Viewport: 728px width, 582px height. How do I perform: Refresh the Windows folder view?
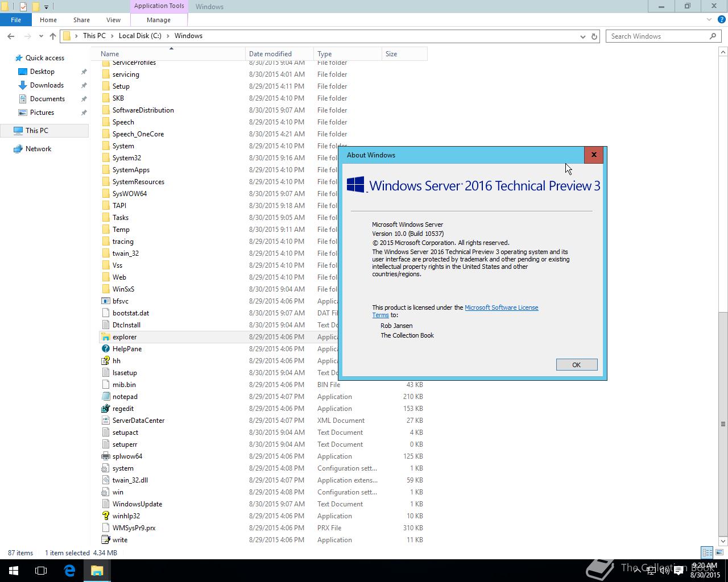[x=594, y=36]
